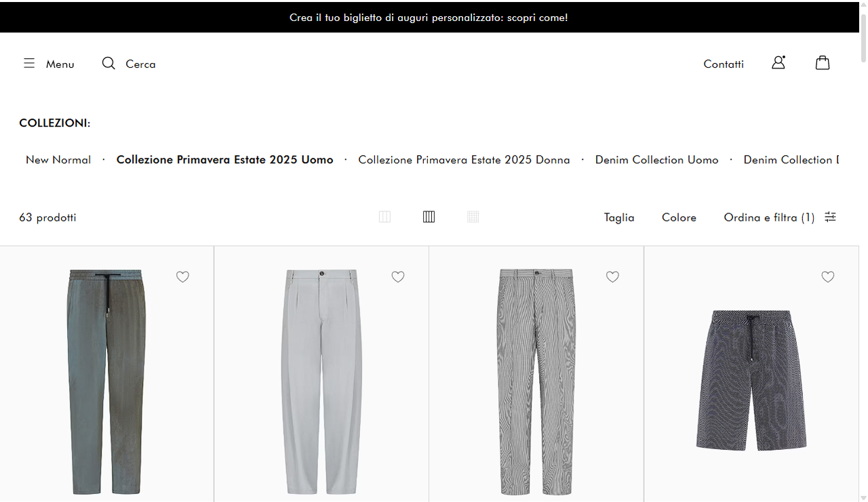The image size is (868, 502).
Task: Toggle the heart on the light grey trousers
Action: point(397,276)
